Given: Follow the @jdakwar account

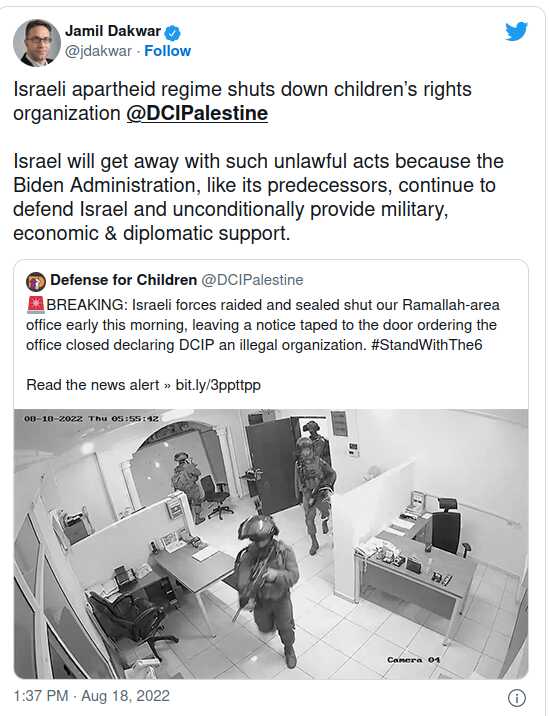Looking at the screenshot, I should click(x=168, y=51).
